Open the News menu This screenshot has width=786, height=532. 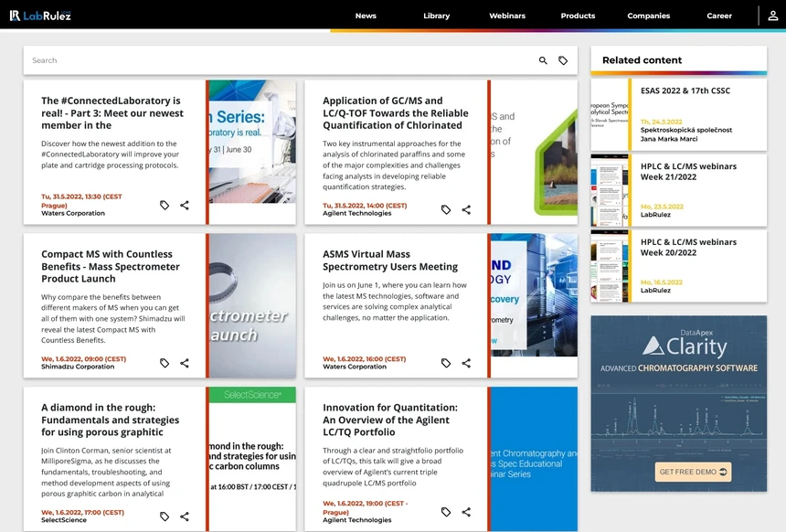click(x=366, y=16)
